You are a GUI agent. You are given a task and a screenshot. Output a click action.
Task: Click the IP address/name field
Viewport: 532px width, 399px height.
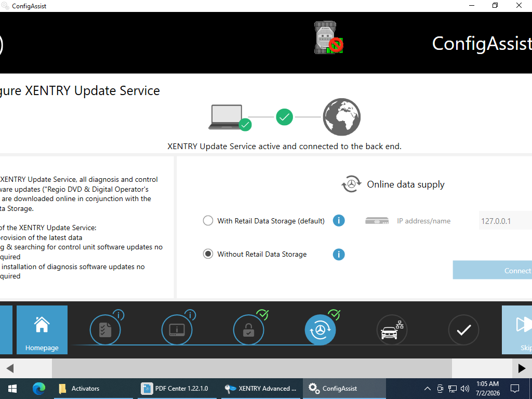pyautogui.click(x=505, y=221)
